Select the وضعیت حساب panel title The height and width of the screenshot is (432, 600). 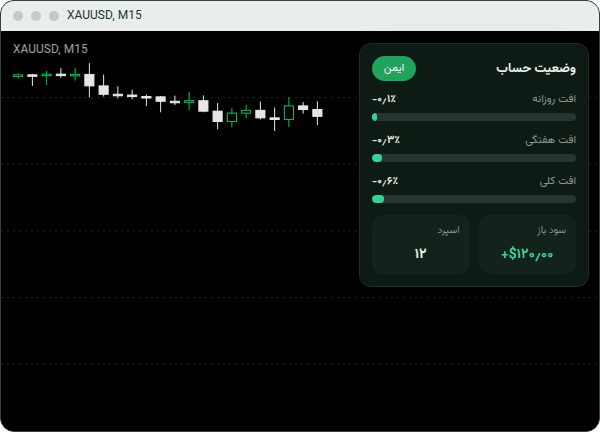click(536, 68)
